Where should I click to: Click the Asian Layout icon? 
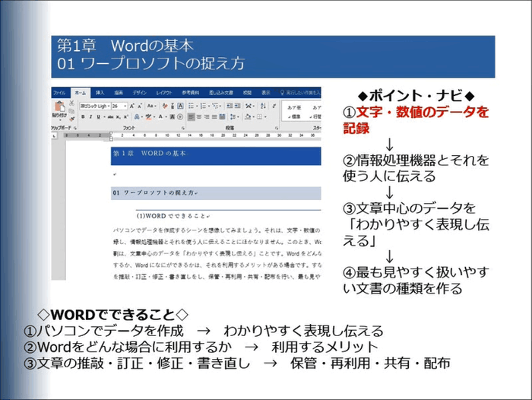pos(250,106)
